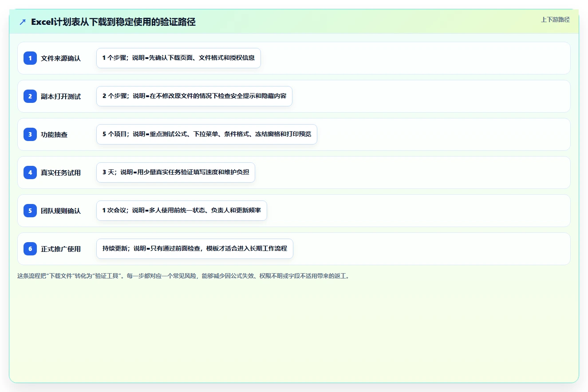Click the note starting with 3 天
The image size is (588, 392).
[x=176, y=172]
